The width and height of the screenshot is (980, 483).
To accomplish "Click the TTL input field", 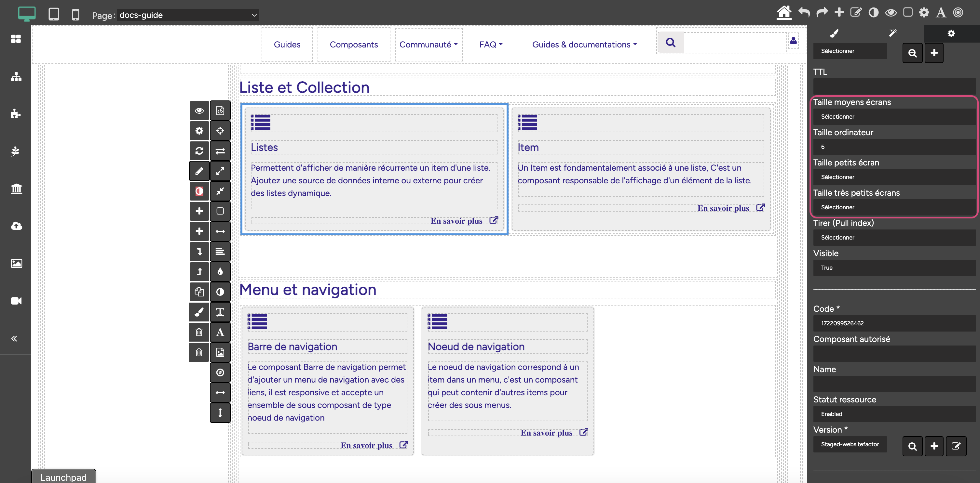I will pyautogui.click(x=894, y=86).
